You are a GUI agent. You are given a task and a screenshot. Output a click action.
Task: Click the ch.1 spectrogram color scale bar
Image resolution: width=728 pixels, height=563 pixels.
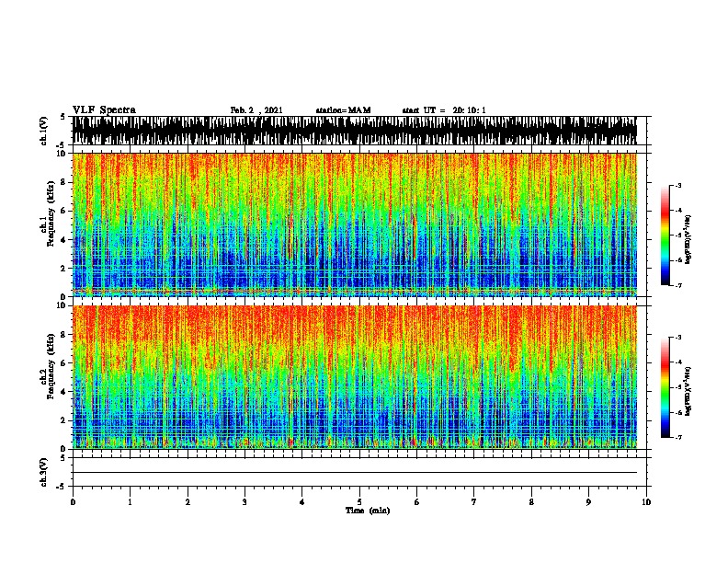pos(665,236)
